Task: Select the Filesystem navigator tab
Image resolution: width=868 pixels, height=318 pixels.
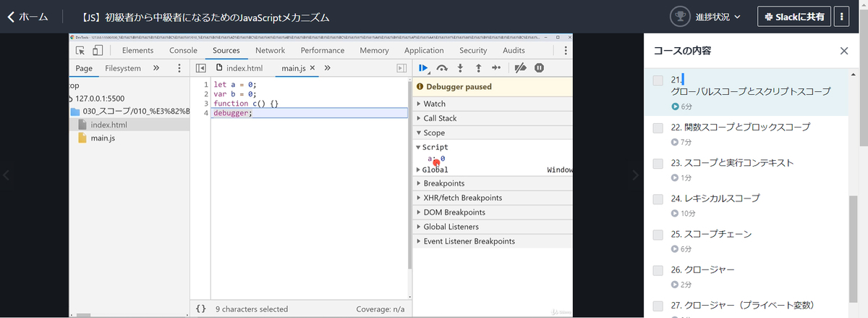Action: tap(123, 68)
